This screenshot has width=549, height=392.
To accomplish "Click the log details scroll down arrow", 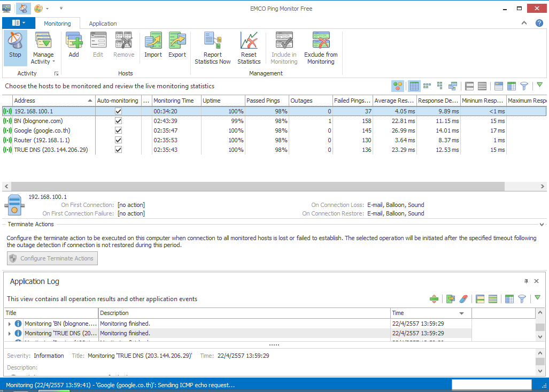I will (540, 371).
